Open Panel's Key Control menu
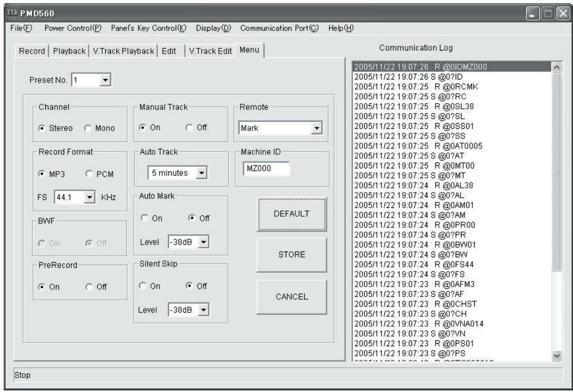The width and height of the screenshot is (573, 392). click(148, 28)
